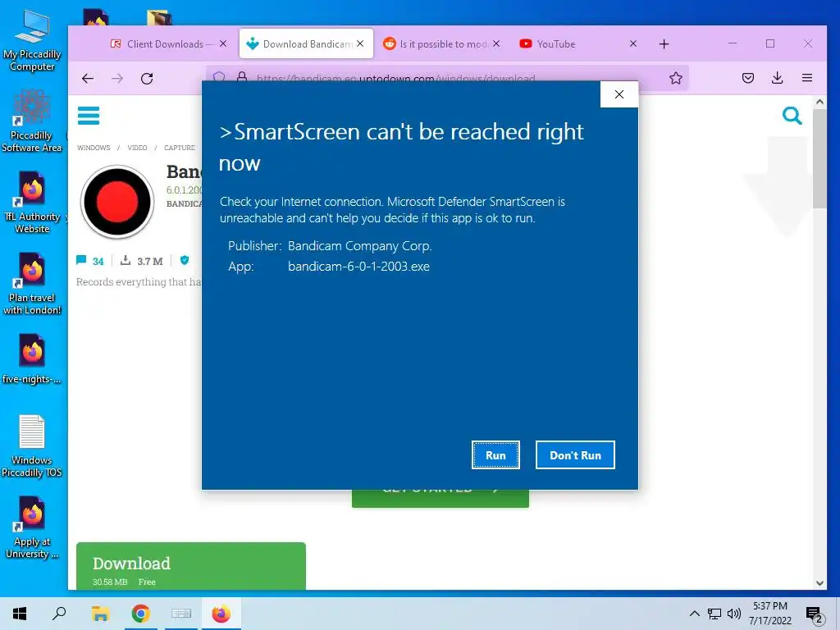Select Windows Piccadilly TOS text file

click(32, 446)
